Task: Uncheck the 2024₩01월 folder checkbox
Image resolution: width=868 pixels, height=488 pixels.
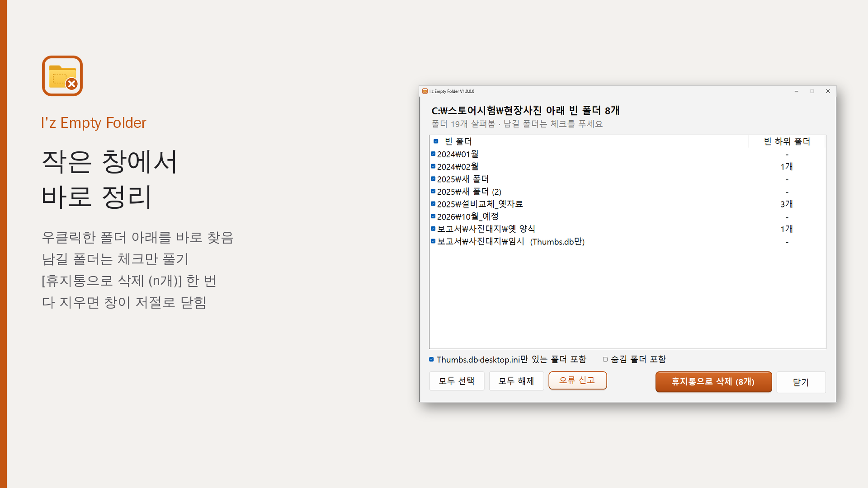Action: (433, 154)
